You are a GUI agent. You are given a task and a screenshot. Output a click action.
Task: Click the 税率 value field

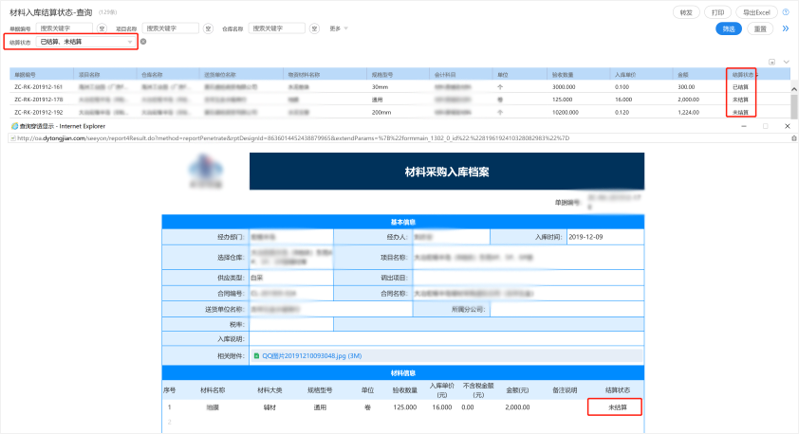291,324
